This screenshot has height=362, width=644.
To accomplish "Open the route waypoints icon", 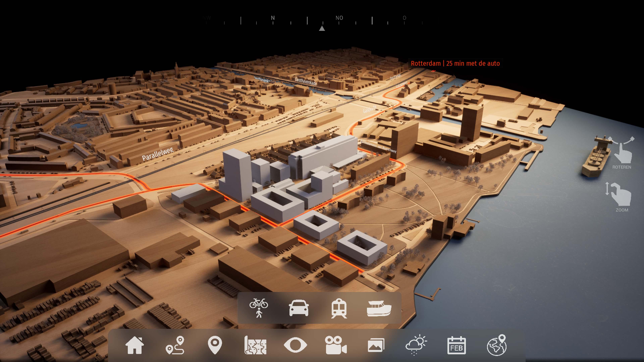I will click(175, 345).
